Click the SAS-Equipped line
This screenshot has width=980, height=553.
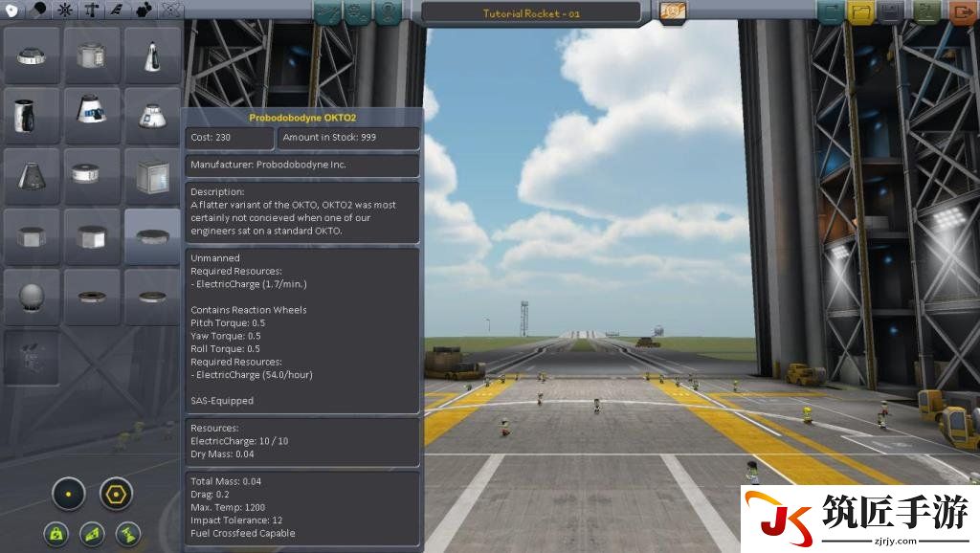click(222, 401)
